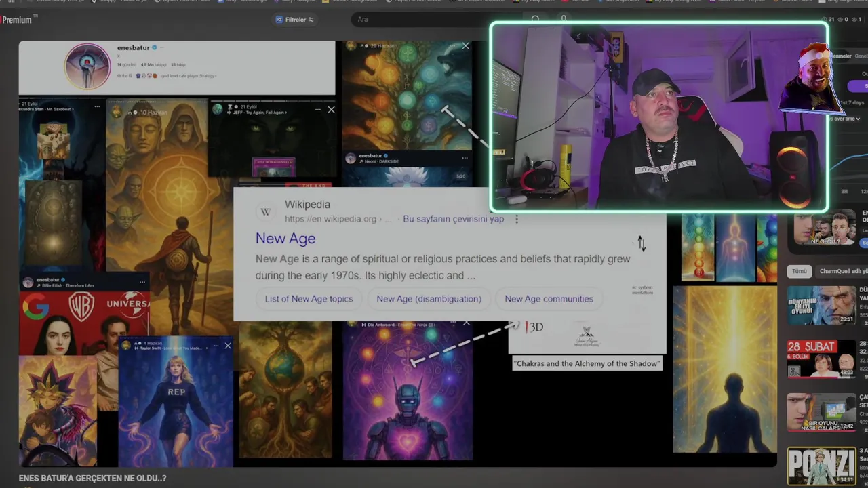868x488 pixels.
Task: Click the Wikipedia W favicon
Action: [x=266, y=212]
